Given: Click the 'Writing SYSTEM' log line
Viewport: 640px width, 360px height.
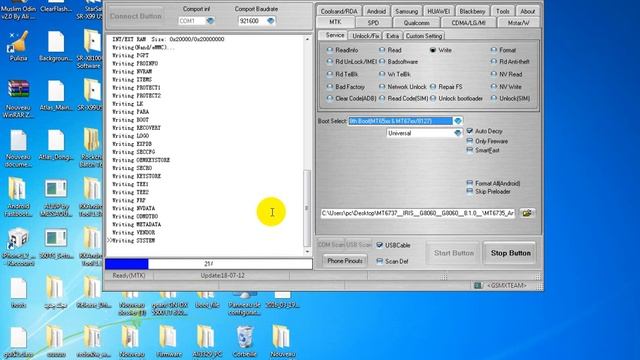Looking at the screenshot, I should tap(133, 241).
